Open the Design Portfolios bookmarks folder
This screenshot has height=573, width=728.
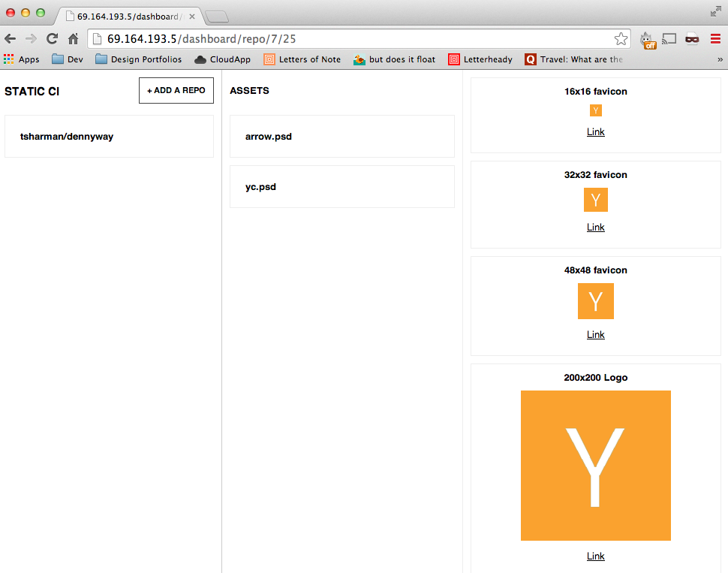pos(138,59)
